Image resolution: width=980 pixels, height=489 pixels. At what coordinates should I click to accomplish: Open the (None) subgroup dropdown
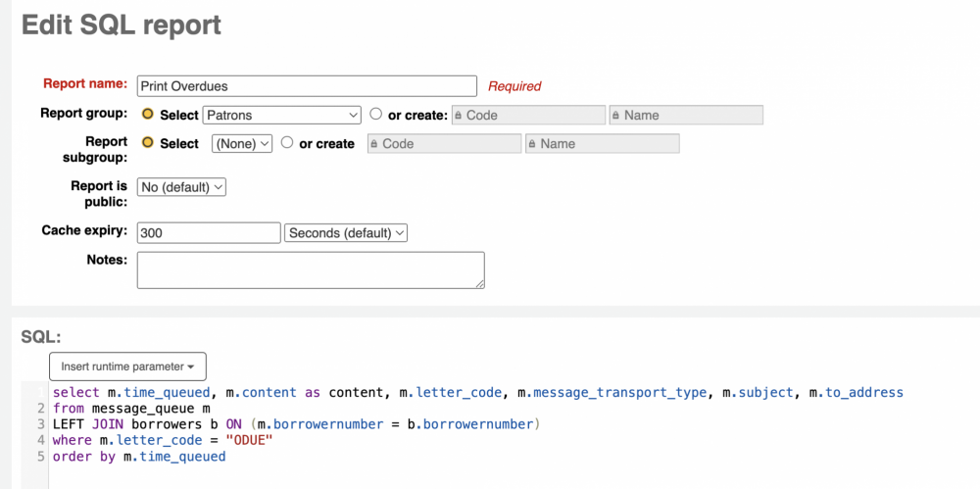coord(242,144)
